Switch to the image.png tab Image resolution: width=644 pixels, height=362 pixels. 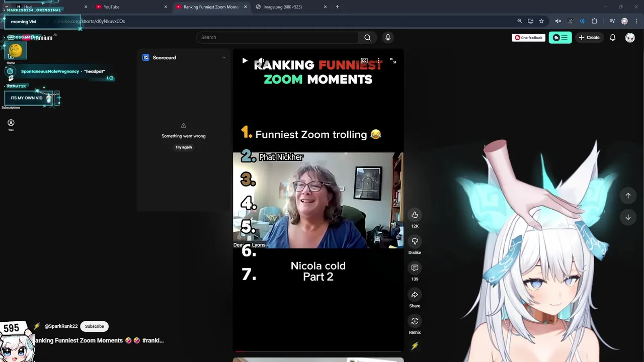(291, 7)
